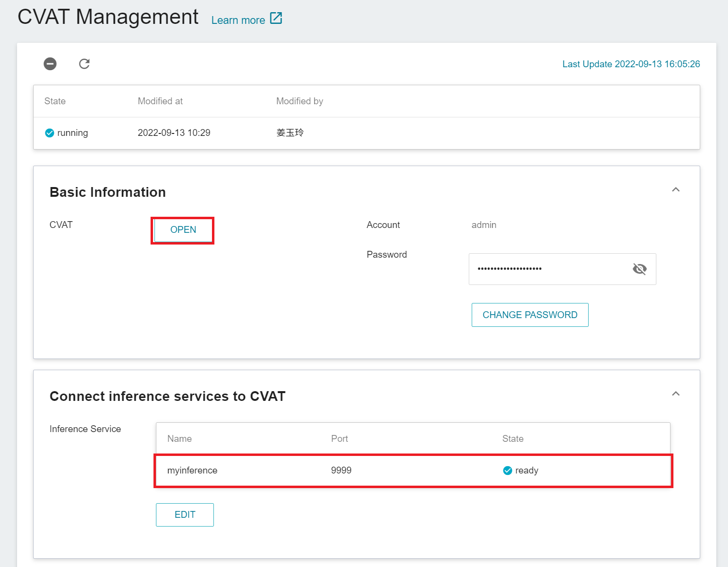Click the external link icon beside Learn more
728x567 pixels.
tap(276, 19)
